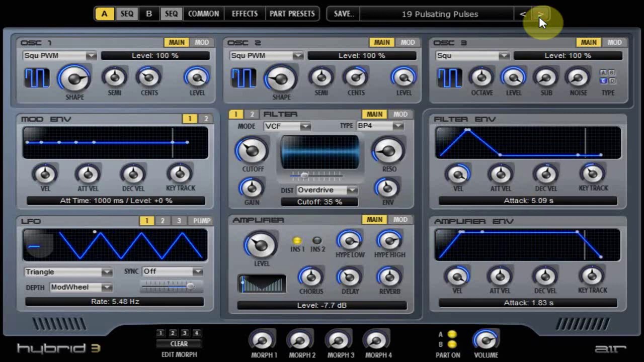Switch to part B tab
The width and height of the screenshot is (644, 362).
click(149, 14)
